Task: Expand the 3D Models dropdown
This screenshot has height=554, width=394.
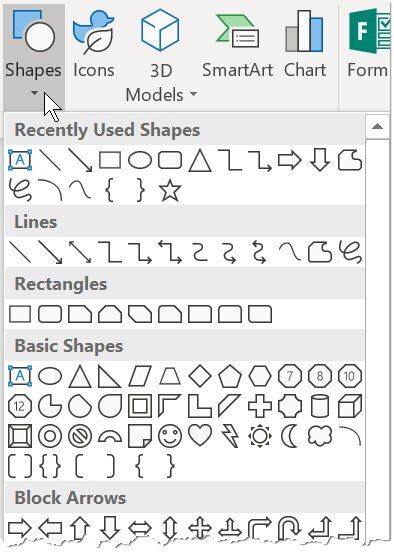Action: [193, 94]
